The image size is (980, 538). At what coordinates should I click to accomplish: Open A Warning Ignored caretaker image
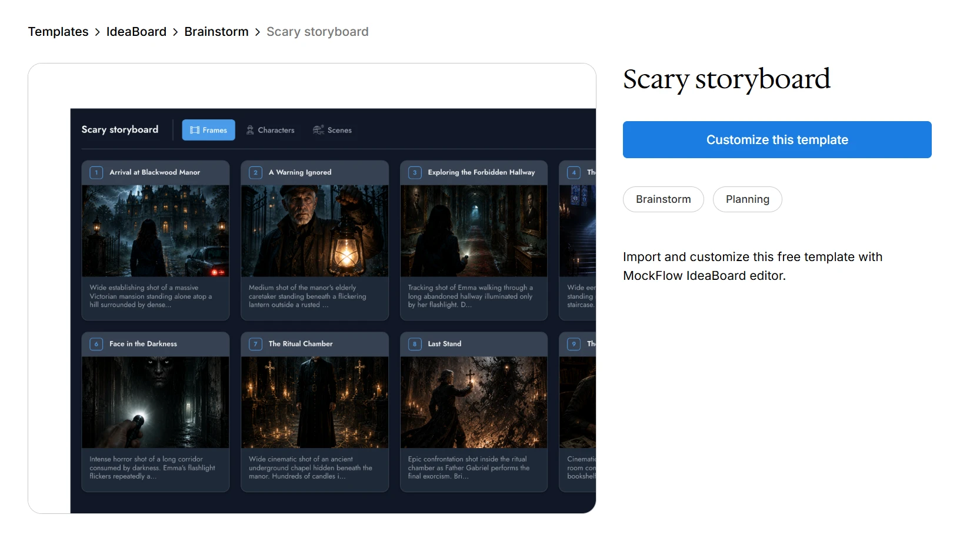(x=315, y=231)
